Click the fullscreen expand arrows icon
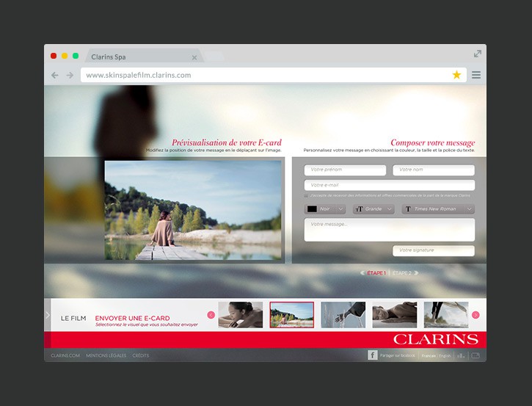532x406 pixels. (478, 54)
